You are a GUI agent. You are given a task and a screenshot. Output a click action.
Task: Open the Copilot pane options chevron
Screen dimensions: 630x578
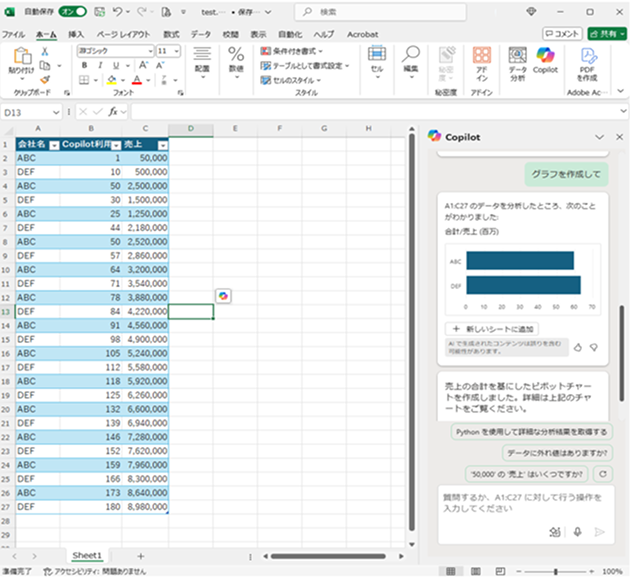pyautogui.click(x=599, y=137)
